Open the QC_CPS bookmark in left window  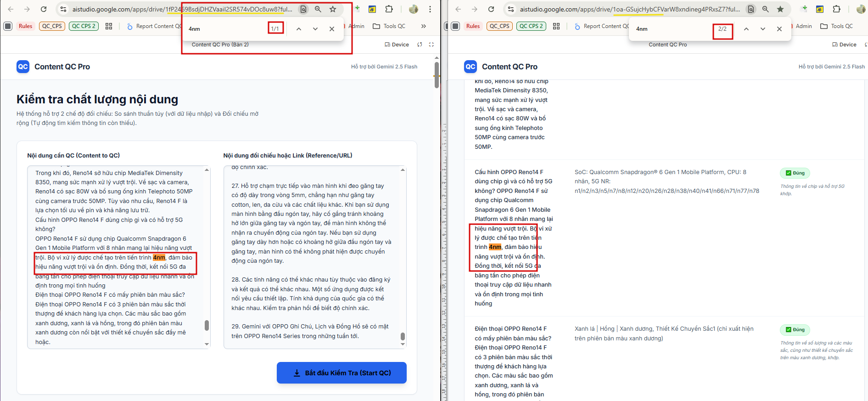click(x=52, y=26)
